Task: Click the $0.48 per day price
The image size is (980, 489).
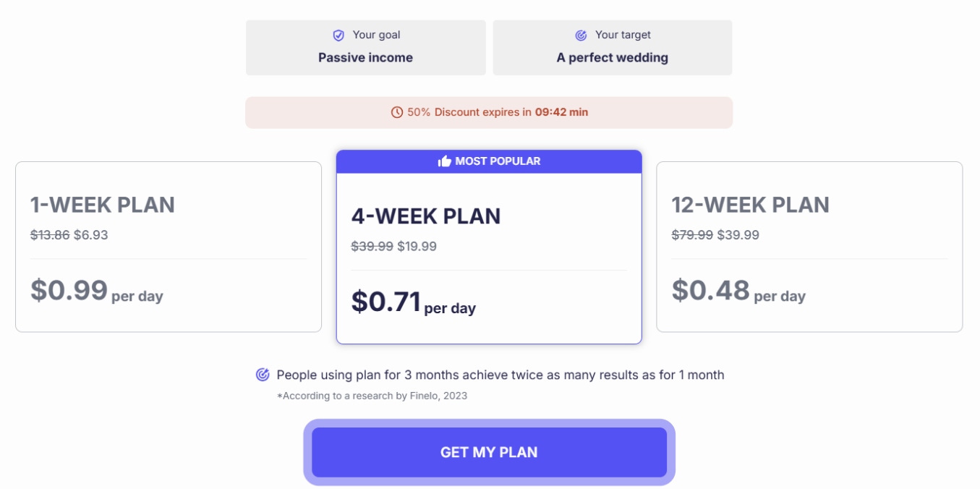Action: [738, 291]
